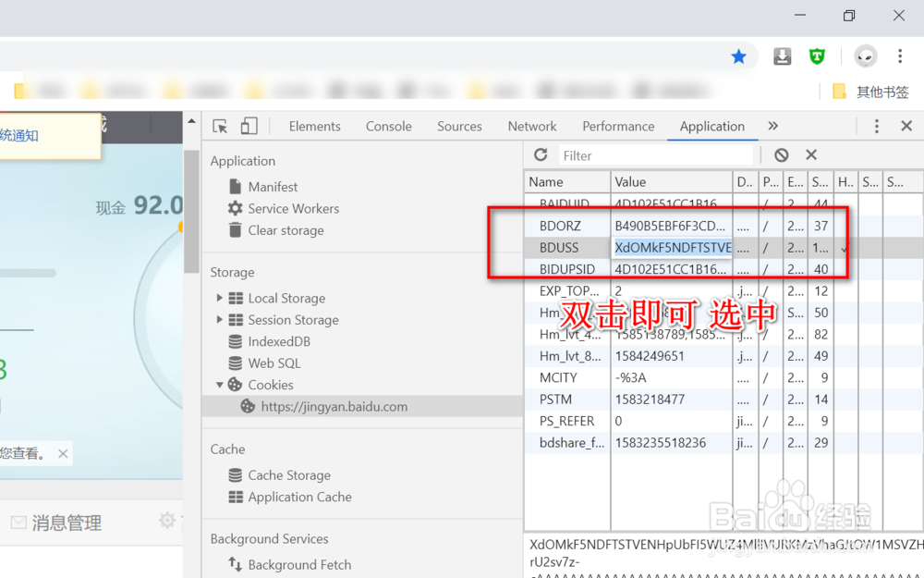Open the Chrome profile avatar

tap(865, 56)
